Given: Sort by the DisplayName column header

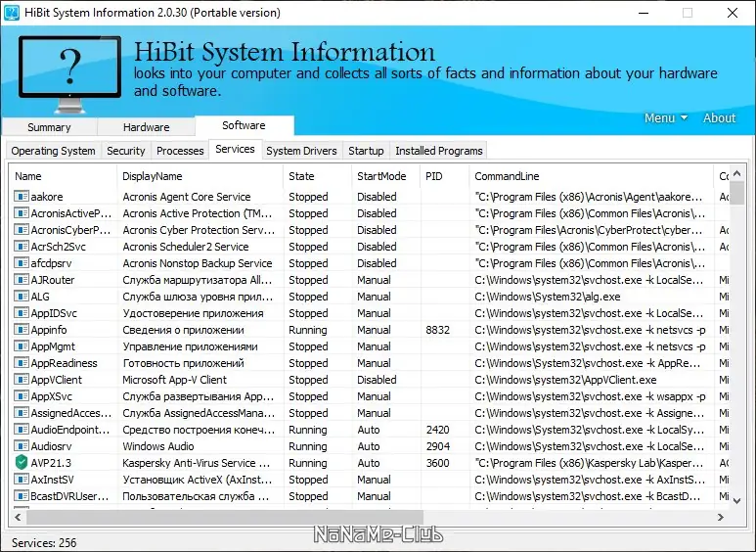Looking at the screenshot, I should pyautogui.click(x=200, y=176).
